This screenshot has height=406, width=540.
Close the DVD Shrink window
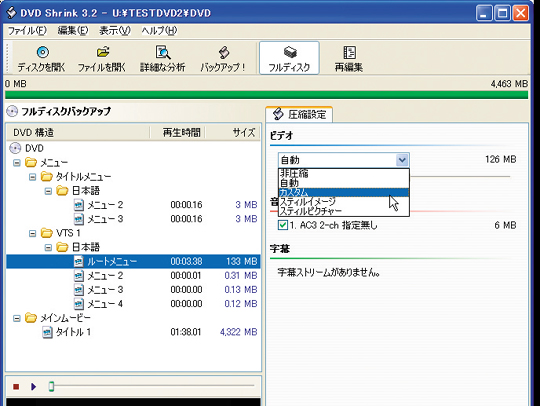pyautogui.click(x=521, y=13)
